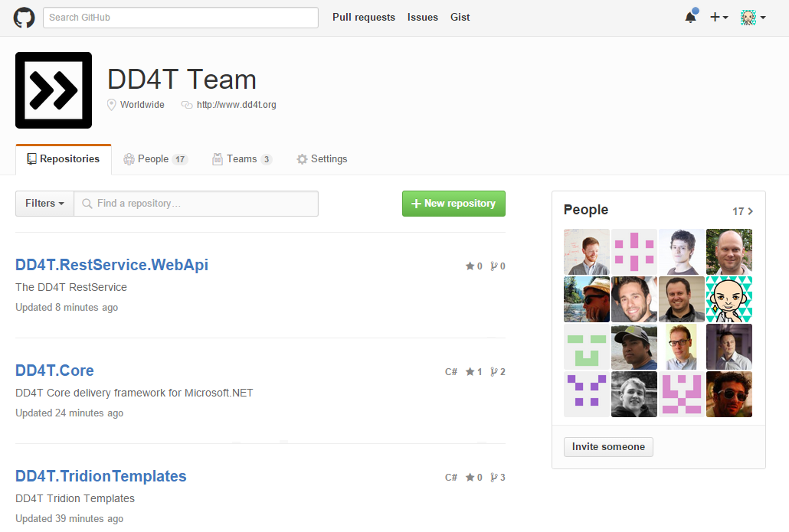This screenshot has width=789, height=532.
Task: Open the Settings tab
Action: (x=322, y=159)
